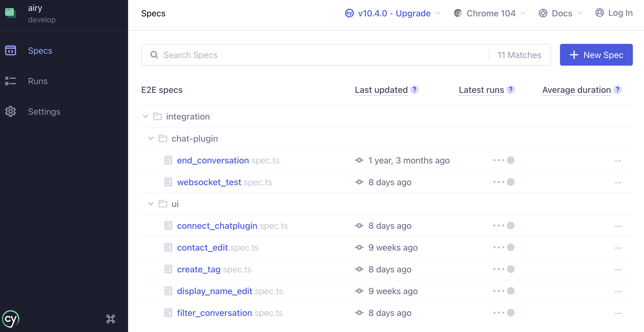Collapse the integration folder
Image resolution: width=644 pixels, height=332 pixels.
point(145,117)
